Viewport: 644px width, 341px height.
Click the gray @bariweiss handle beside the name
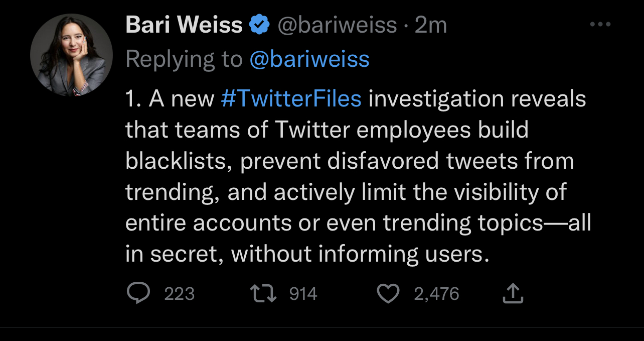pos(337,25)
